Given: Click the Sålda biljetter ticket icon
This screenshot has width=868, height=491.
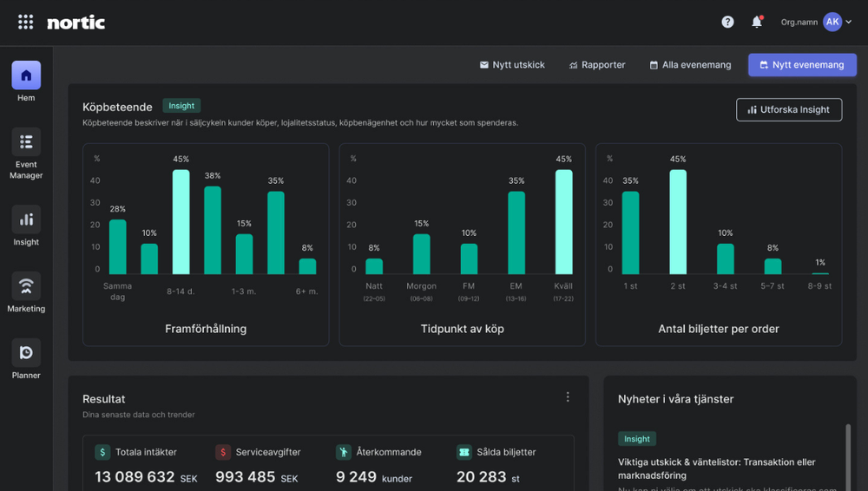Looking at the screenshot, I should pyautogui.click(x=464, y=452).
